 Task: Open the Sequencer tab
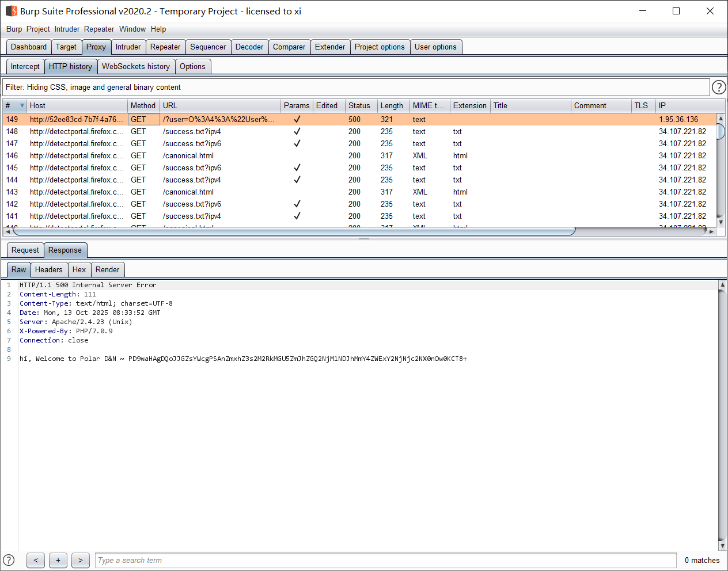tap(208, 47)
